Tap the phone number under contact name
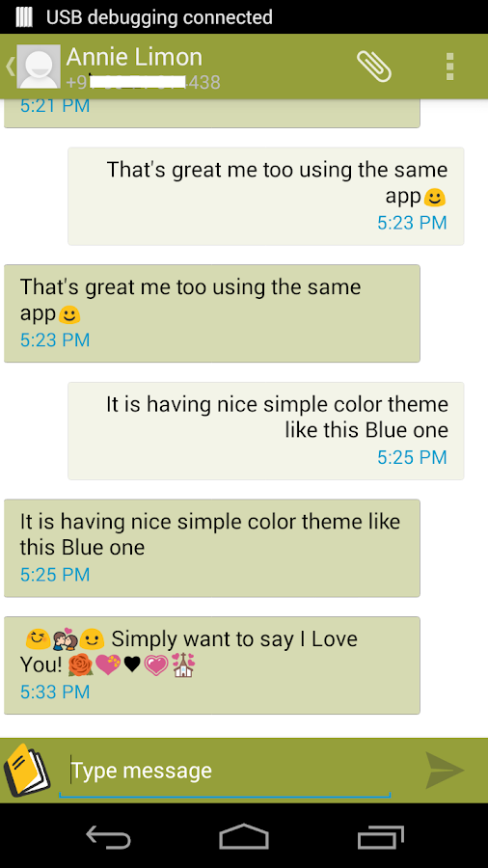This screenshot has height=868, width=488. (x=144, y=83)
